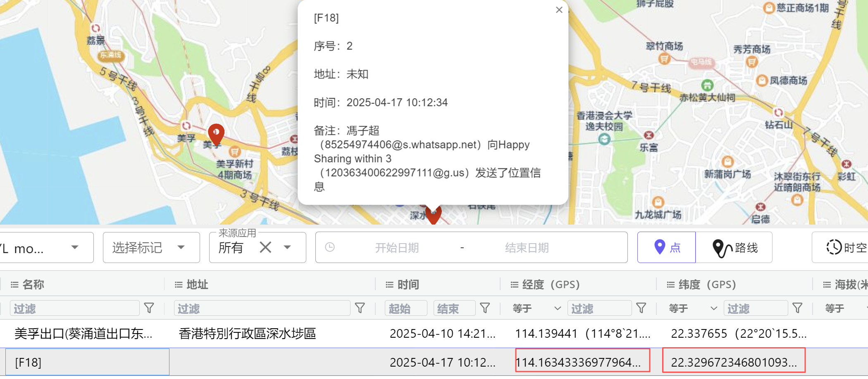This screenshot has height=379, width=868.
Task: Clear the 来源应用 selection with X
Action: [265, 248]
